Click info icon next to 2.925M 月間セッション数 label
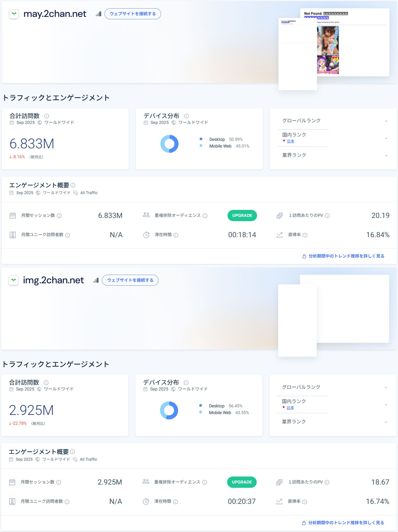The height and width of the screenshot is (532, 398). point(59,482)
